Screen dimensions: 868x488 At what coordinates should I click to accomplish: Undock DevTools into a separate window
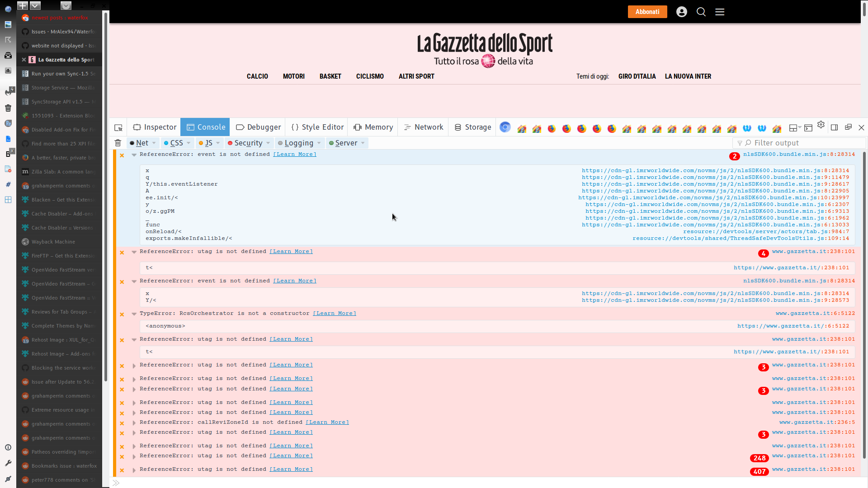click(x=848, y=127)
